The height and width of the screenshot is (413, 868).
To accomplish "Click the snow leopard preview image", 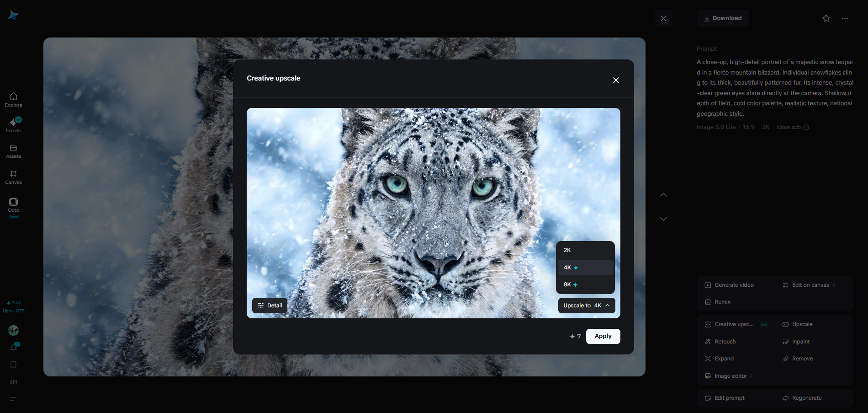I will [x=434, y=213].
